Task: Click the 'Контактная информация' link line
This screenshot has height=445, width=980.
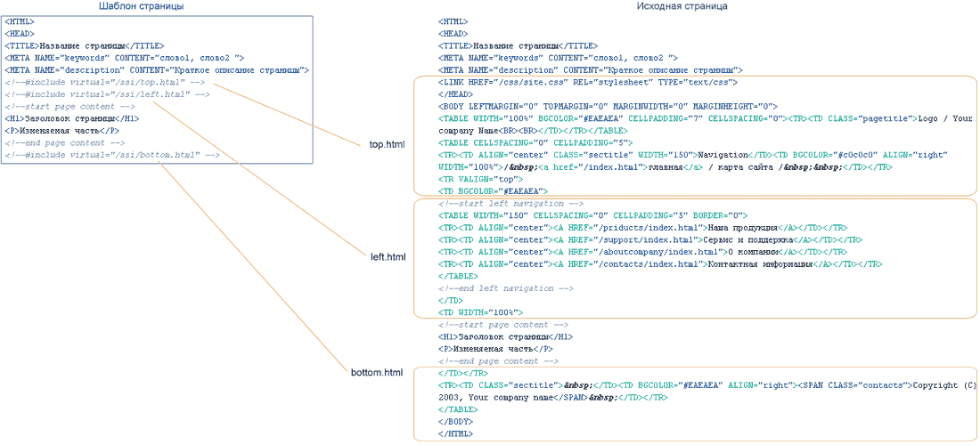Action: click(659, 264)
